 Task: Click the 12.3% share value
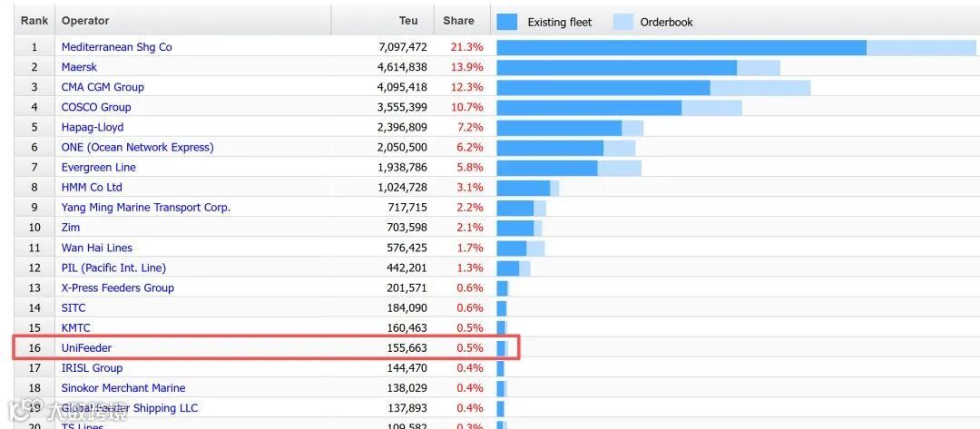pos(467,87)
